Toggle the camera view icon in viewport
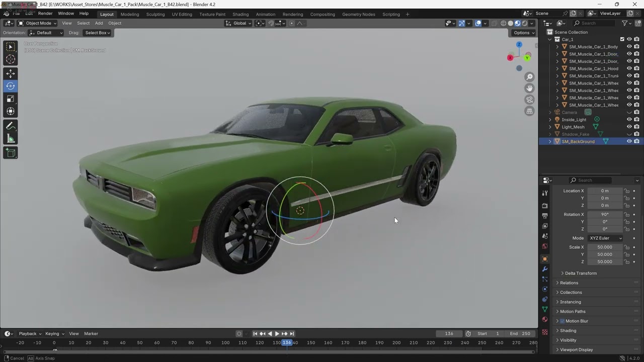The width and height of the screenshot is (644, 362). 529,100
